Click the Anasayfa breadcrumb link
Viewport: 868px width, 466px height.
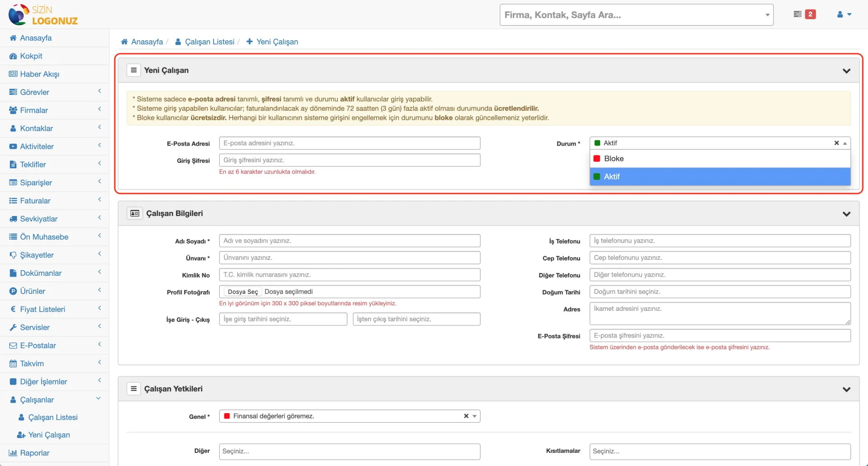(147, 42)
